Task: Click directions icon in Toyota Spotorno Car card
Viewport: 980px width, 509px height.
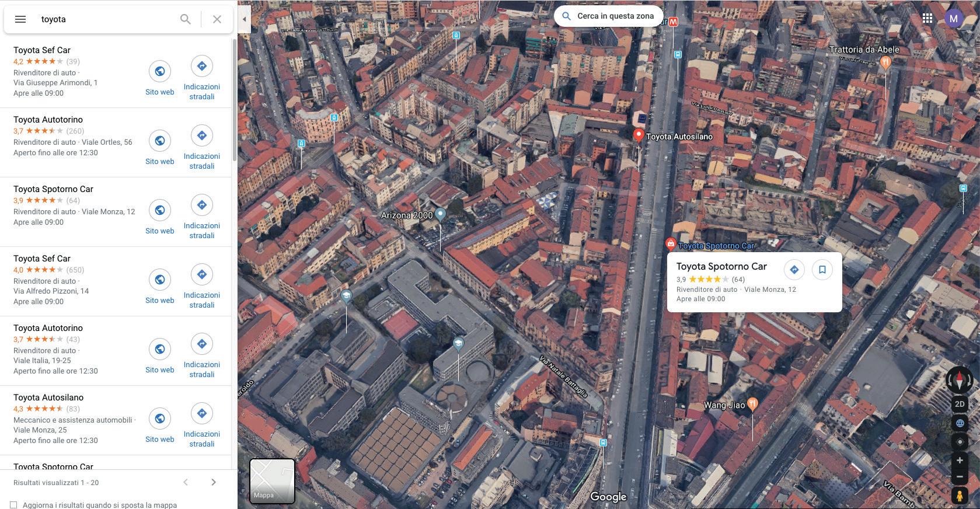Action: (794, 270)
